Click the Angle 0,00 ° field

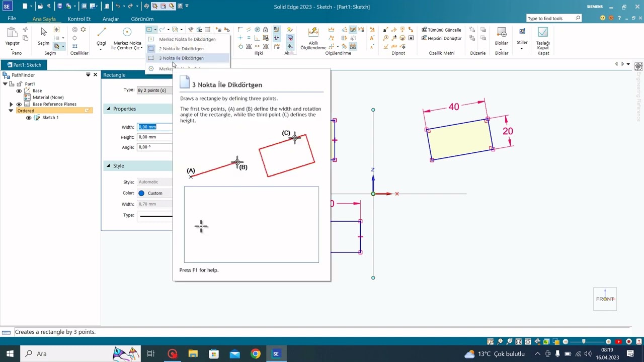[x=155, y=147]
